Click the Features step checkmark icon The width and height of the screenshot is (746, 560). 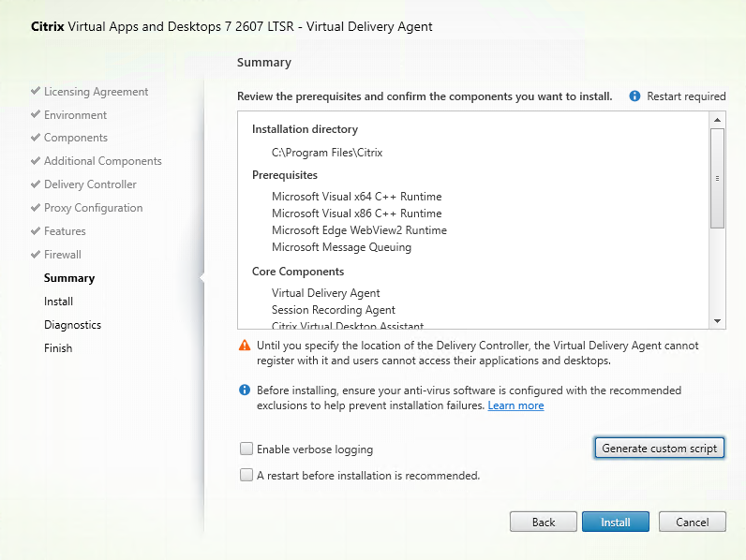[x=36, y=230]
